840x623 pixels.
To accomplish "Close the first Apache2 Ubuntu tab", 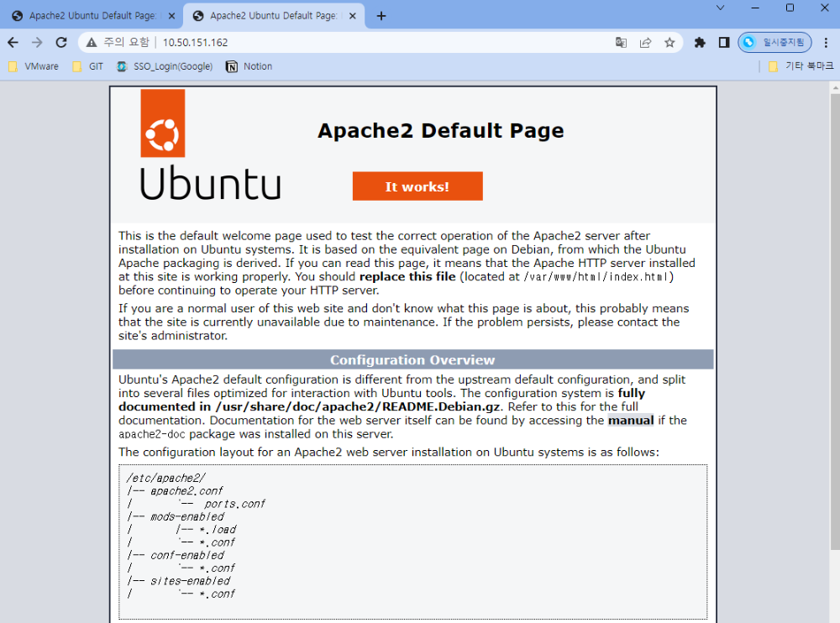I will point(171,16).
